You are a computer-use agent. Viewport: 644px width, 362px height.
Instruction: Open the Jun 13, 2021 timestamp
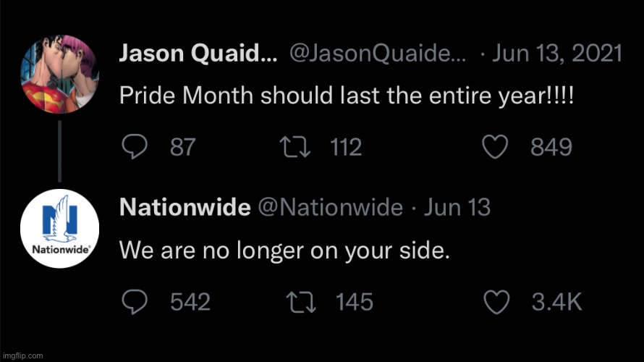tap(557, 53)
